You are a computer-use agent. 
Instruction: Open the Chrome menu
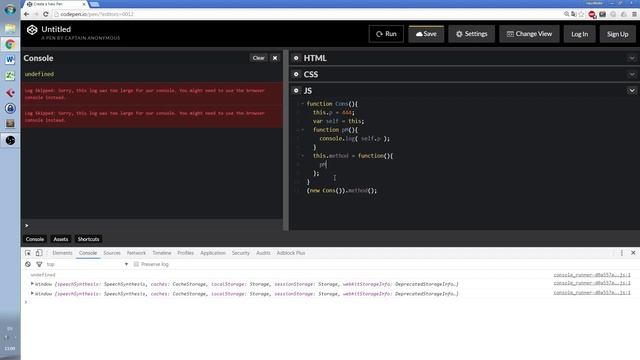click(634, 14)
